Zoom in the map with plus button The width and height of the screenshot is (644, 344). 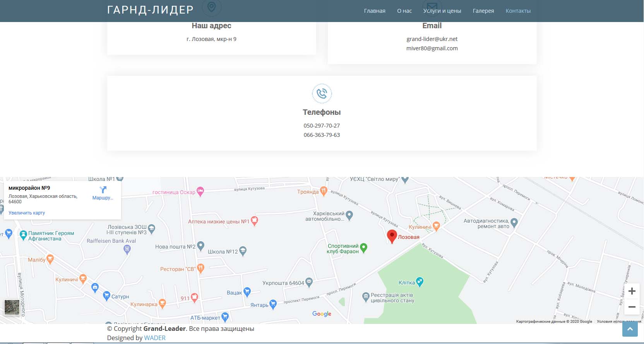click(x=632, y=291)
